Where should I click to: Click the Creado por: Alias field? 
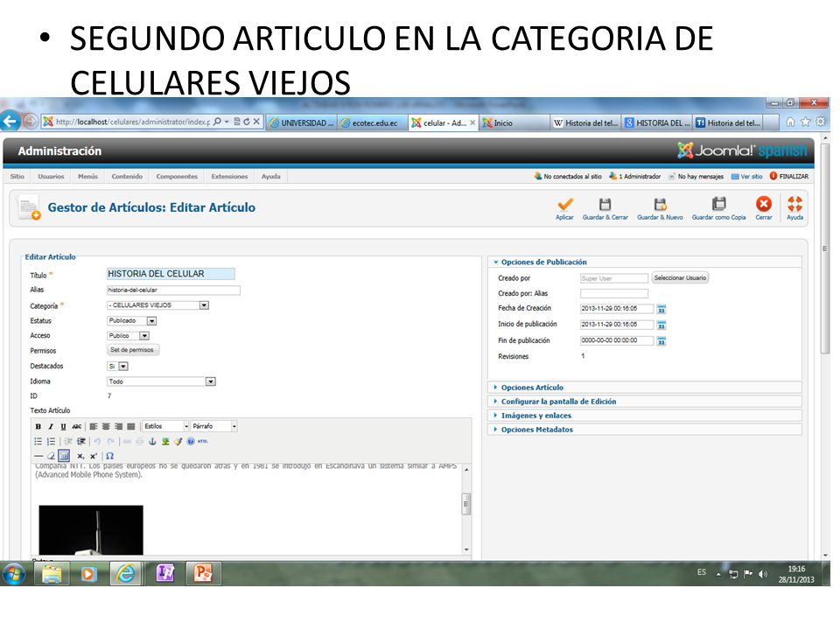pyautogui.click(x=614, y=294)
